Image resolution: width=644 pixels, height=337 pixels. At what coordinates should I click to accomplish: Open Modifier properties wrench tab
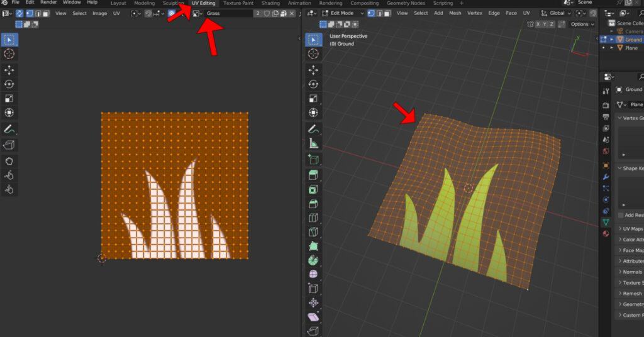click(x=606, y=177)
